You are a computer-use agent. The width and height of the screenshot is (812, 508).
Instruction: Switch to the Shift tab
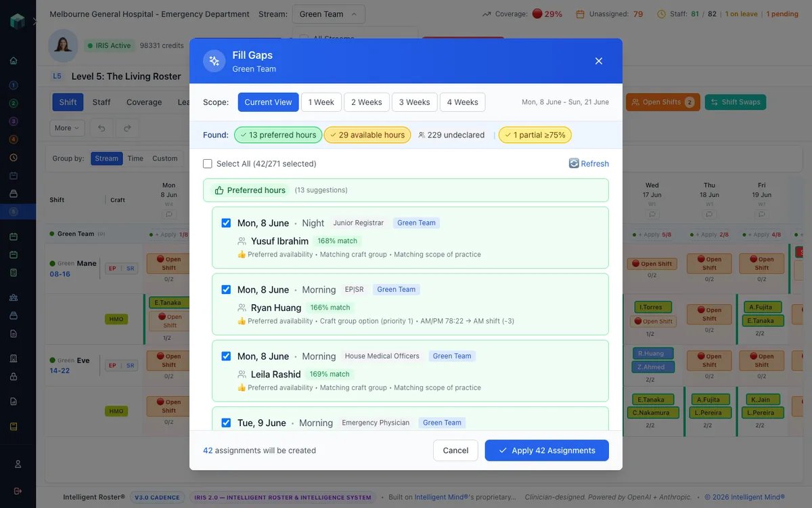click(68, 102)
